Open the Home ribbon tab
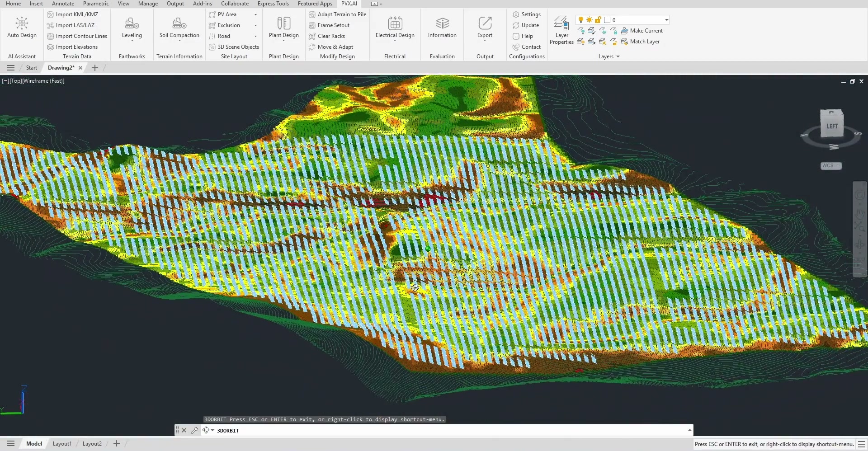 [x=13, y=4]
